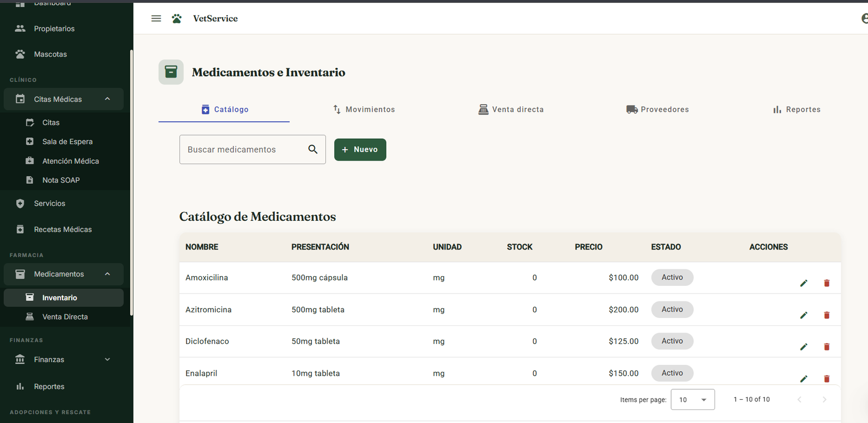Sort by the NOMBRE column header
This screenshot has width=868, height=423.
(202, 247)
